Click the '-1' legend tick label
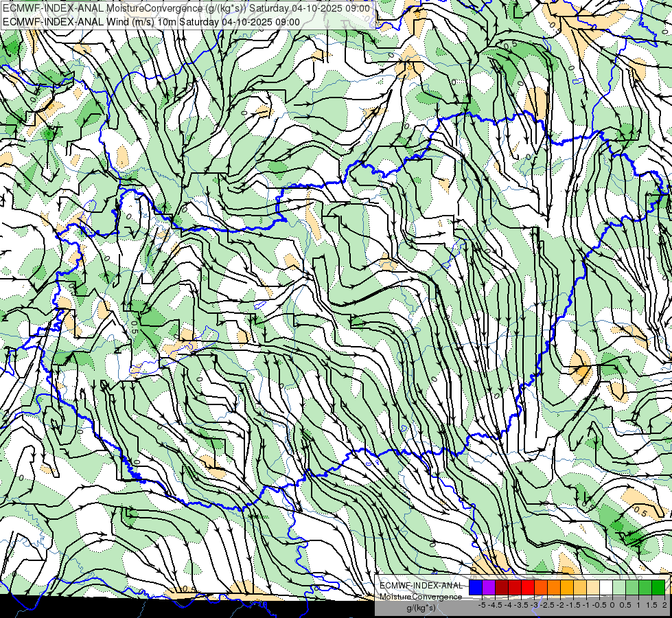This screenshot has width=672, height=618. point(586,605)
